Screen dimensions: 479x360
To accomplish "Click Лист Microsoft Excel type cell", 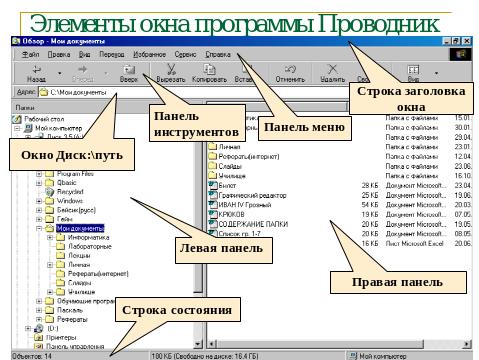I will point(414,244).
